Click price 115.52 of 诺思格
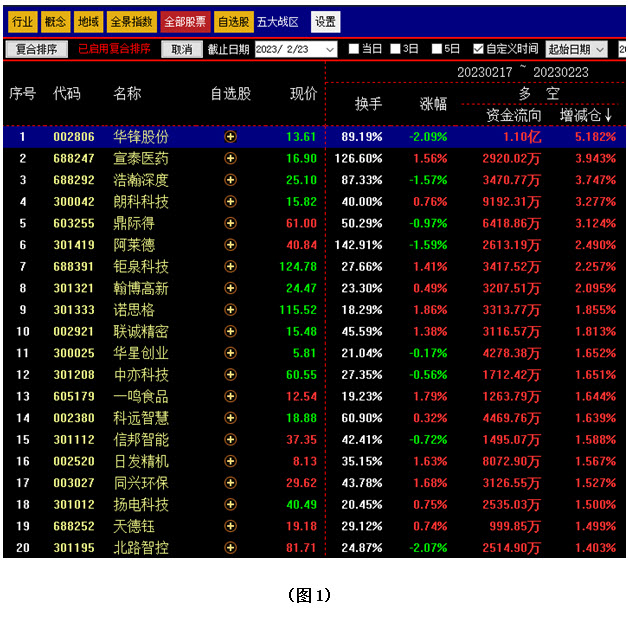628x618 pixels. pyautogui.click(x=298, y=310)
